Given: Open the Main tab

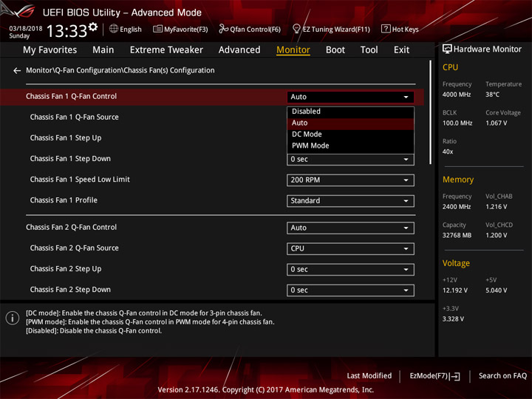Looking at the screenshot, I should coord(103,50).
